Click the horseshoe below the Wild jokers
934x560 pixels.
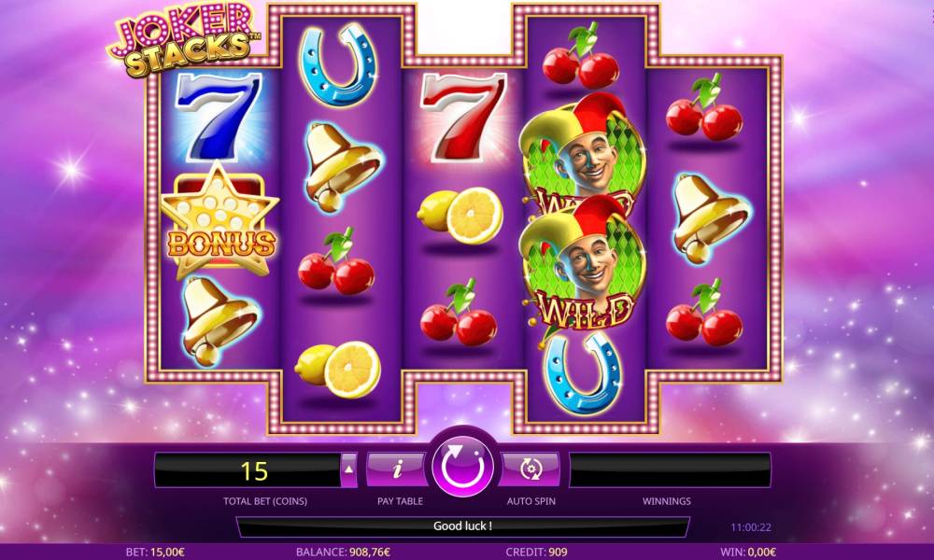pyautogui.click(x=583, y=373)
